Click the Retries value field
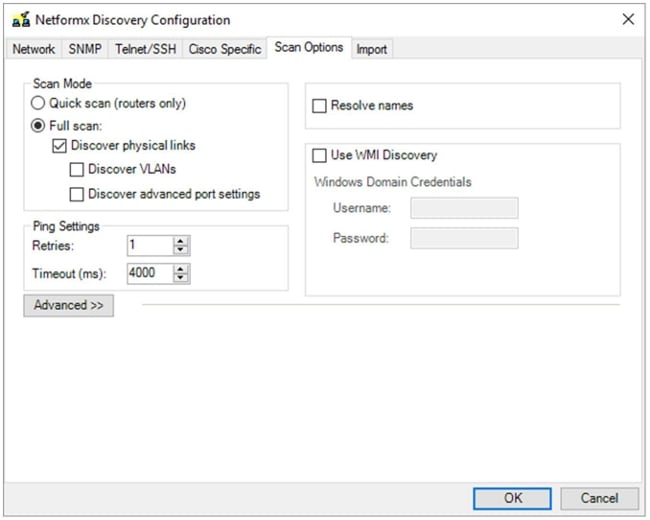 coord(150,245)
